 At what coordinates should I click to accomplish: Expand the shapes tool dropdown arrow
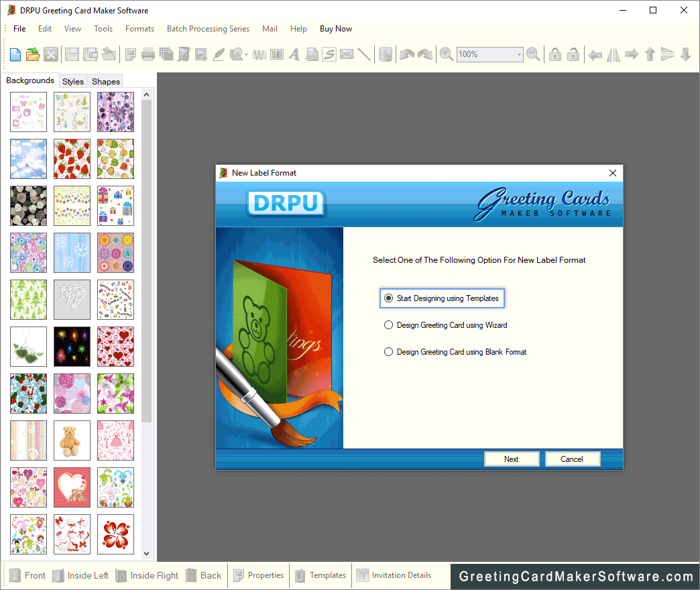click(247, 55)
